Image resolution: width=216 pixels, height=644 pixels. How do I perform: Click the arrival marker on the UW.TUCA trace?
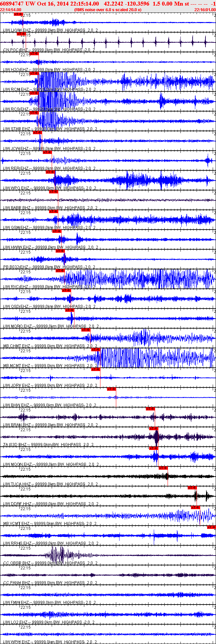[x=163, y=468]
